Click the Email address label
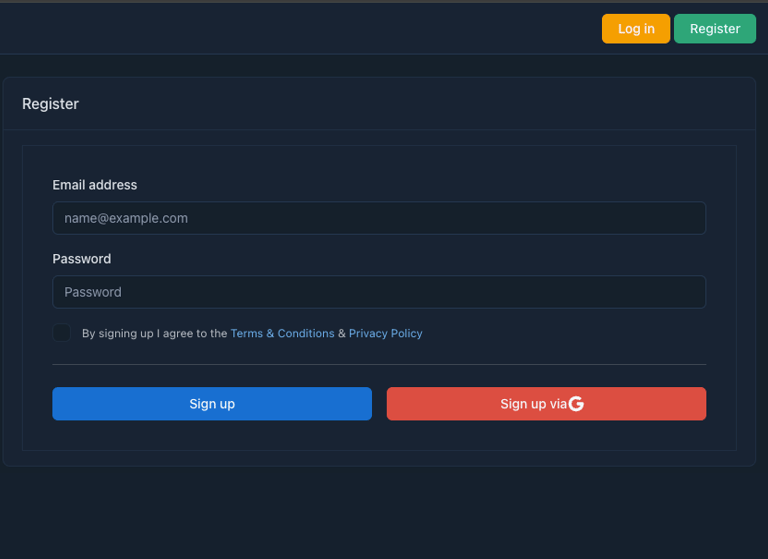The height and width of the screenshot is (559, 768). click(95, 185)
